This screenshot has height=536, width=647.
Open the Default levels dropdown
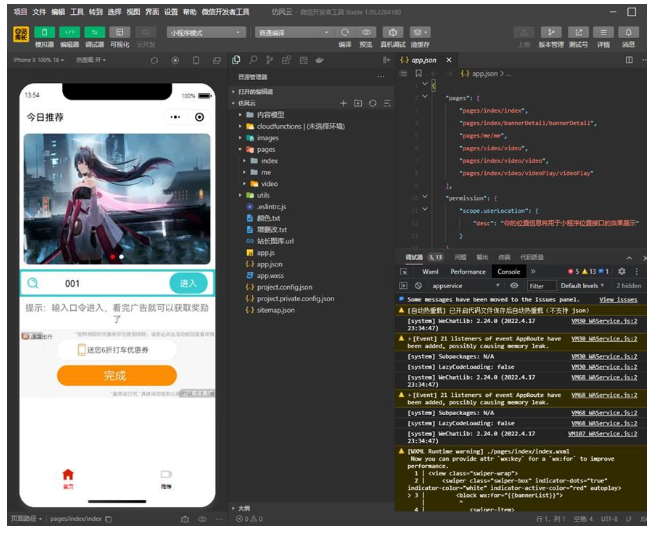tap(582, 286)
